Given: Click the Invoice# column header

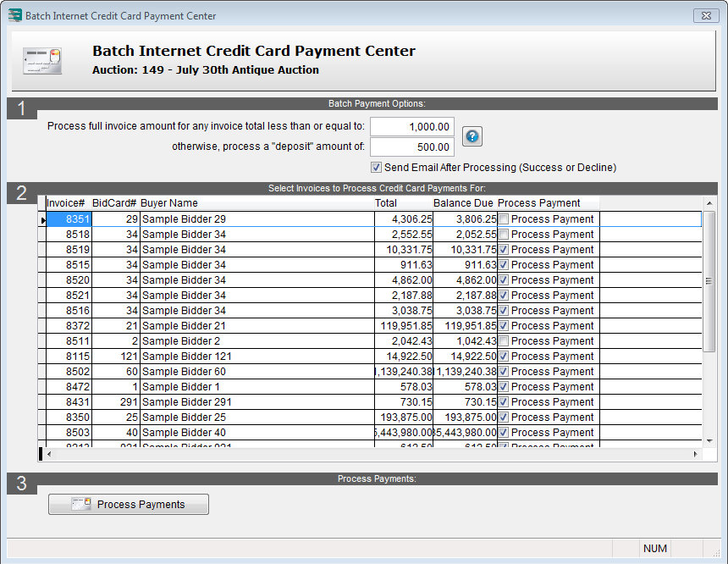Looking at the screenshot, I should 67,203.
